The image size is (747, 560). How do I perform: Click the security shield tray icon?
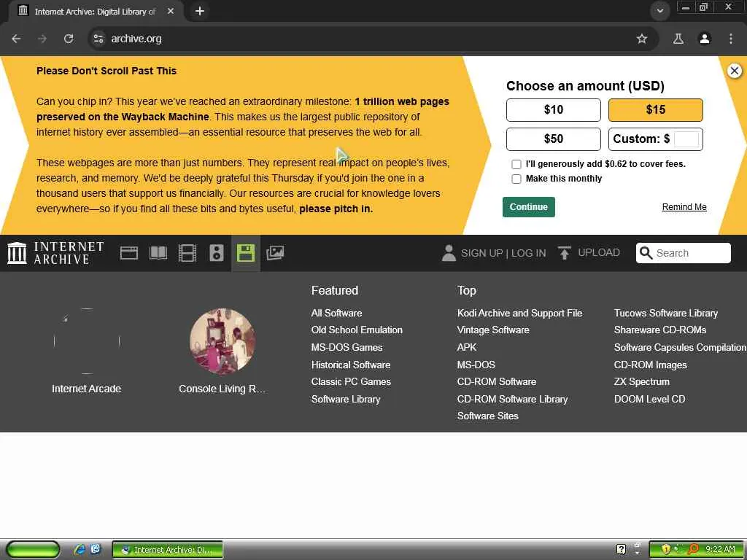coord(665,549)
